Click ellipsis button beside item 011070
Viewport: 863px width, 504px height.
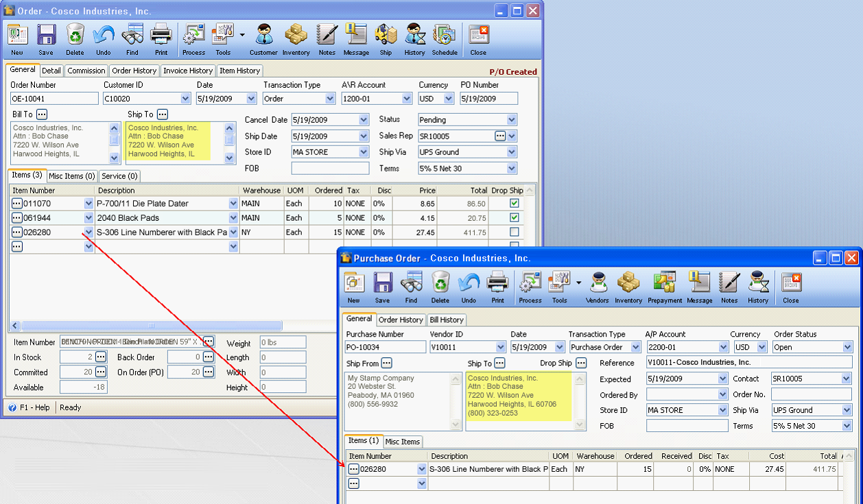point(17,204)
